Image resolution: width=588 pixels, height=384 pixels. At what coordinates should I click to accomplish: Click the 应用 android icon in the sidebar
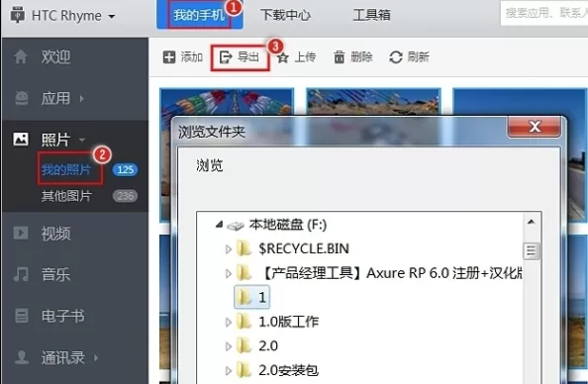click(x=21, y=98)
